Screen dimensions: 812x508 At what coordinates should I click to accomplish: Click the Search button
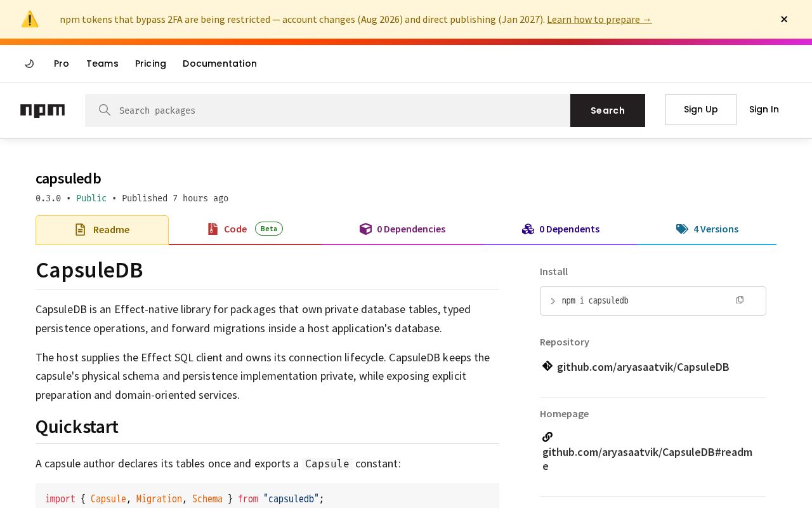pos(608,110)
